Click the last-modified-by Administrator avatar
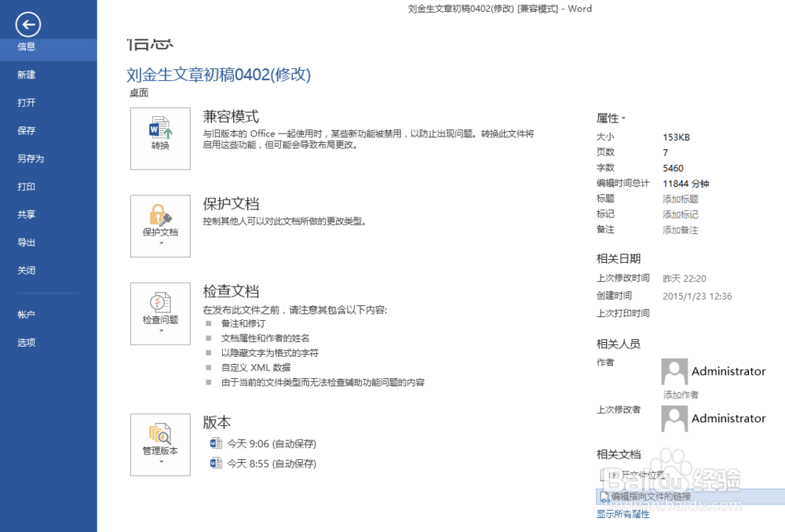Viewport: 785px width, 532px height. pos(674,418)
